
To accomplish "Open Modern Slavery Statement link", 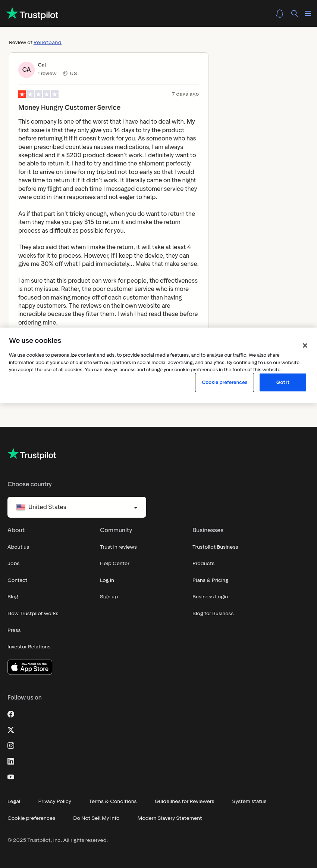I will pos(170,818).
